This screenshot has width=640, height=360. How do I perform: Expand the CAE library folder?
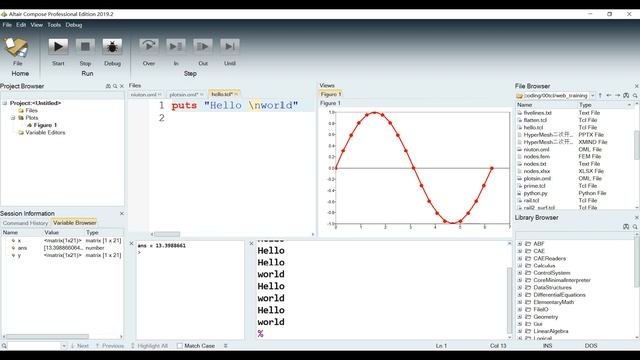coord(520,251)
